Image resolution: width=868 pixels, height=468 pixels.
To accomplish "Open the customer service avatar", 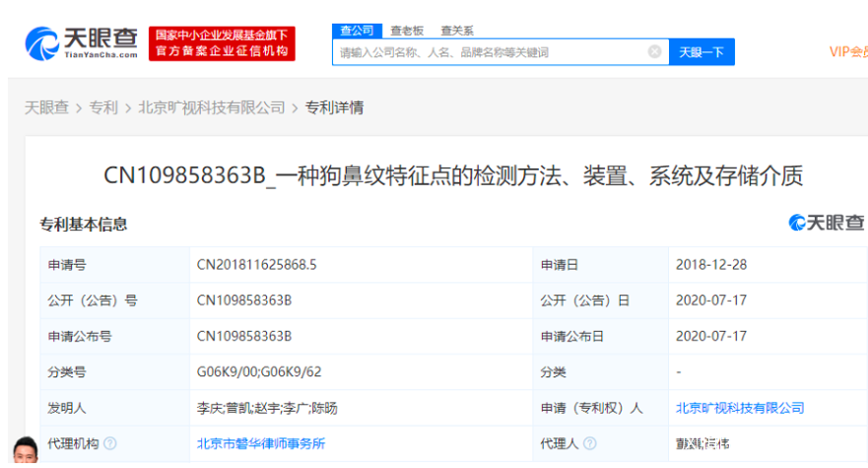I will point(26,449).
